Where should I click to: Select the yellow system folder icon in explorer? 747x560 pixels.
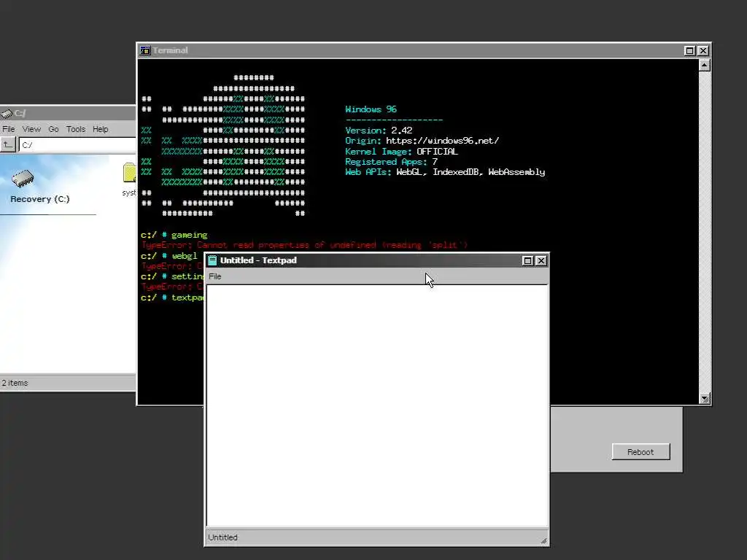[x=129, y=173]
